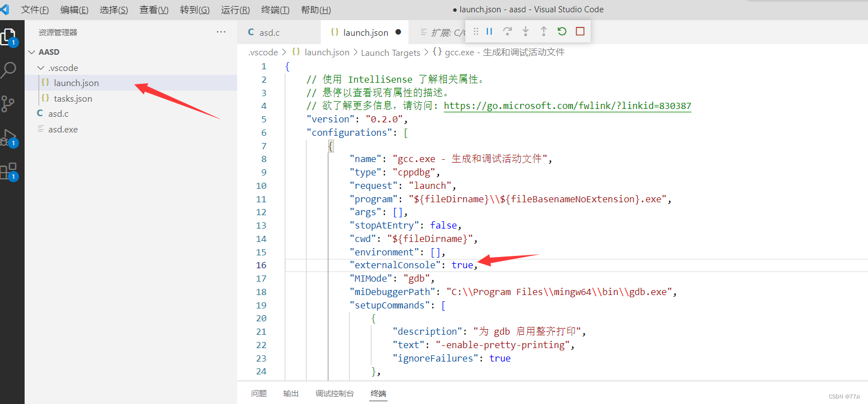Open asd.c from the file tree

tap(131, 113)
